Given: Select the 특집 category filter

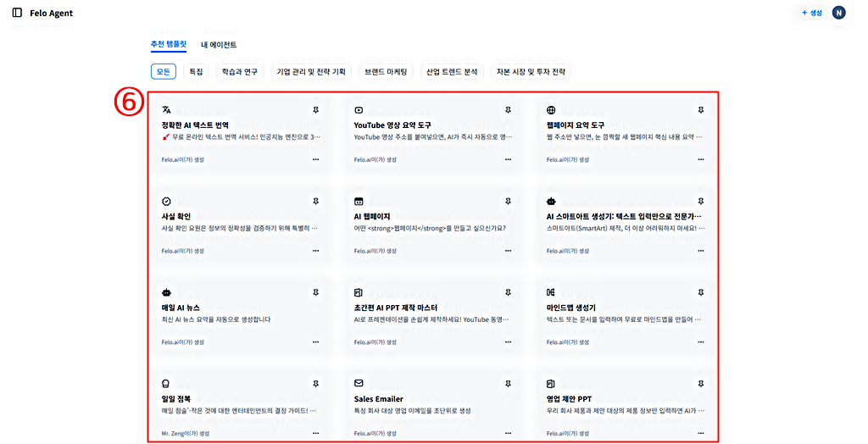Looking at the screenshot, I should click(x=196, y=71).
